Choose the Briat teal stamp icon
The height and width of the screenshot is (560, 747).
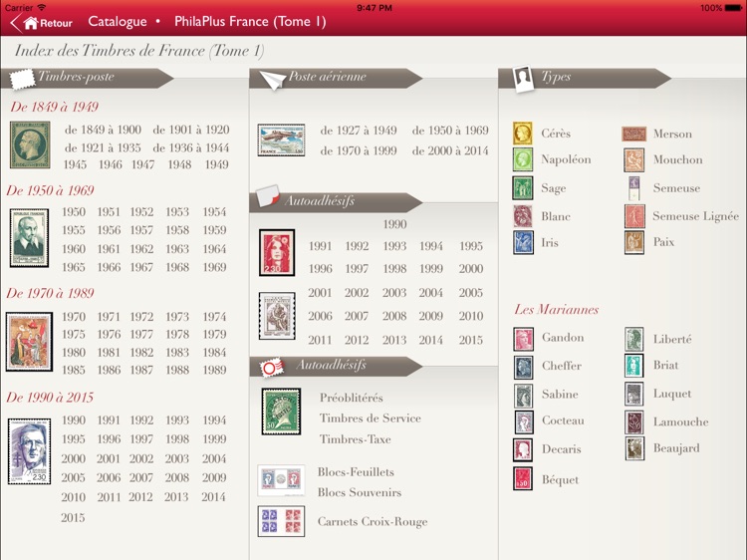pos(634,365)
